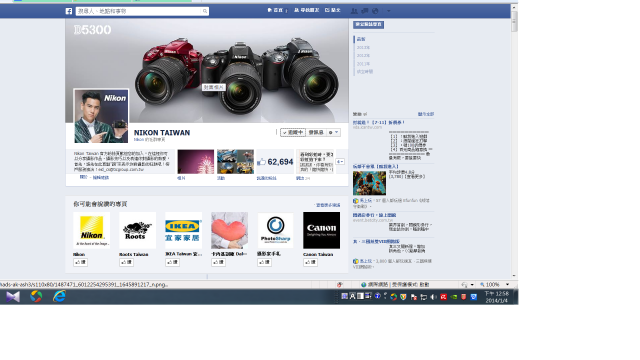
Task: Select the home menu item in top bar
Action: pos(276,10)
